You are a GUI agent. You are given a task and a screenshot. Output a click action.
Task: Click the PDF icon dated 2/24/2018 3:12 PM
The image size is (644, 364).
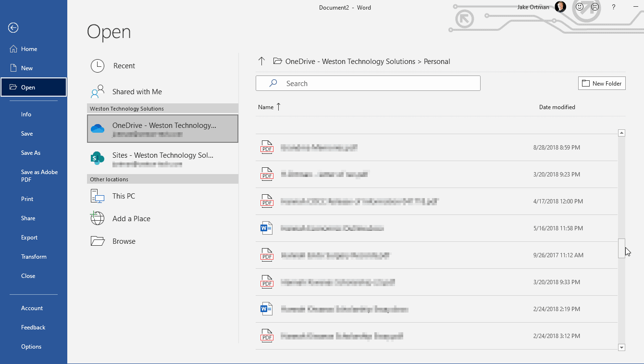coord(267,336)
